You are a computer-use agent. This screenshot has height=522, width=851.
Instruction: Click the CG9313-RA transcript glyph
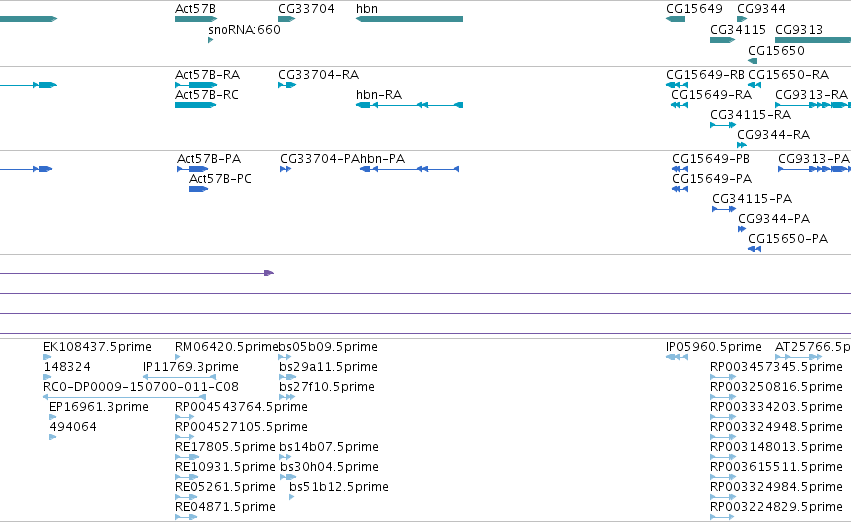coord(813,105)
